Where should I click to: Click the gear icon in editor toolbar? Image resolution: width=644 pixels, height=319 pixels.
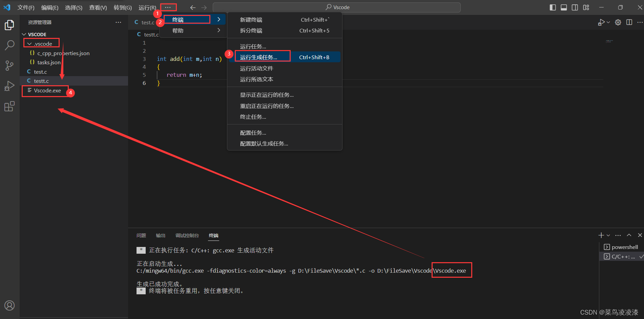(x=618, y=22)
